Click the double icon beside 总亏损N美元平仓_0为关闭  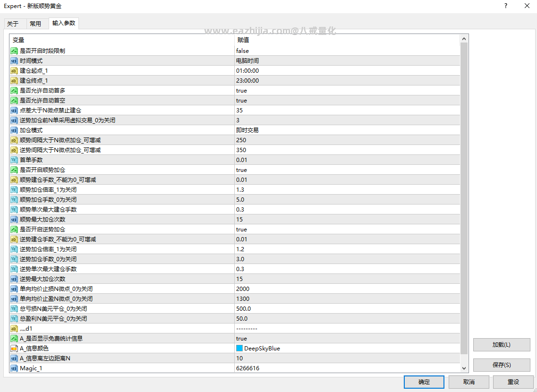coord(14,309)
